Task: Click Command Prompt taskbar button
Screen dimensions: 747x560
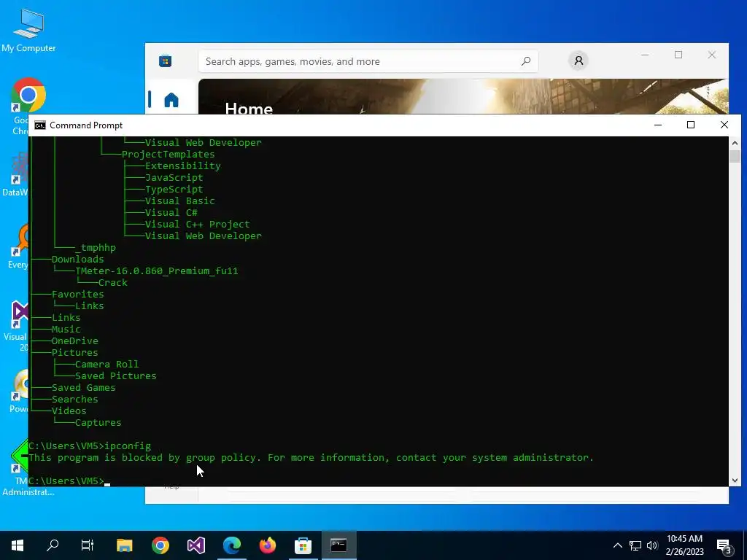Action: click(338, 545)
